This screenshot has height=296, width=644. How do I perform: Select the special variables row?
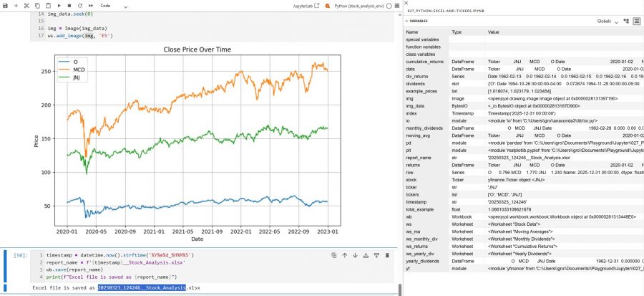point(524,39)
